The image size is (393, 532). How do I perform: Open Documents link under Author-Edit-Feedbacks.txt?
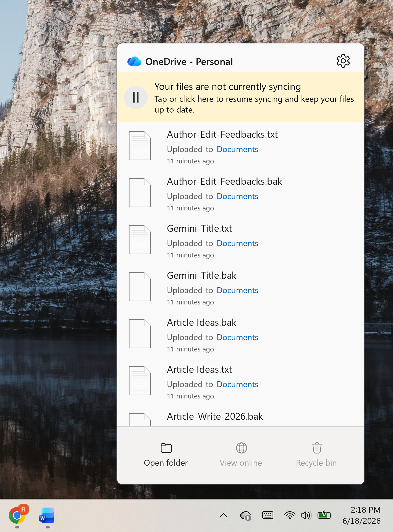point(237,149)
